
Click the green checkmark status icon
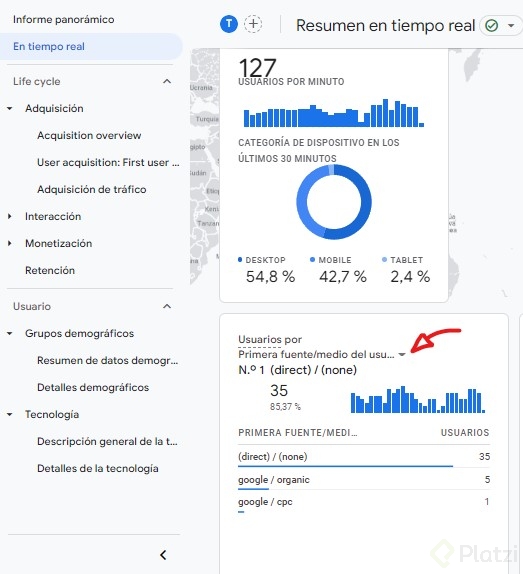tap(492, 26)
